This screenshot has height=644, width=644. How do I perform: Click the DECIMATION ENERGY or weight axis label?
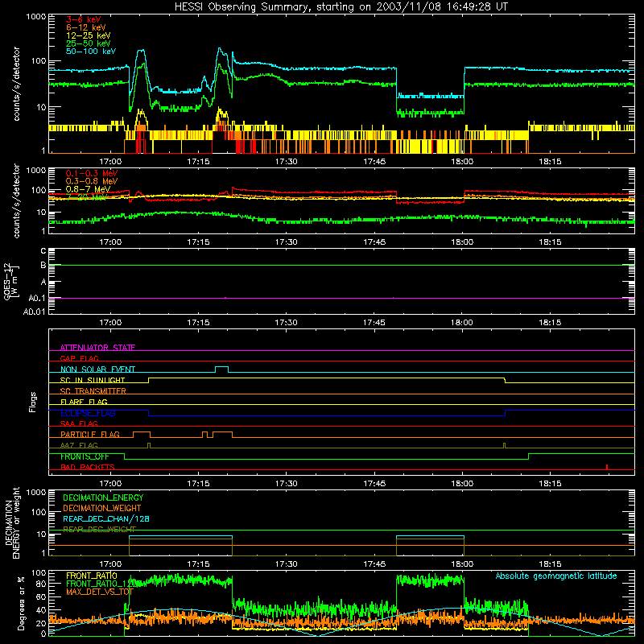point(12,522)
